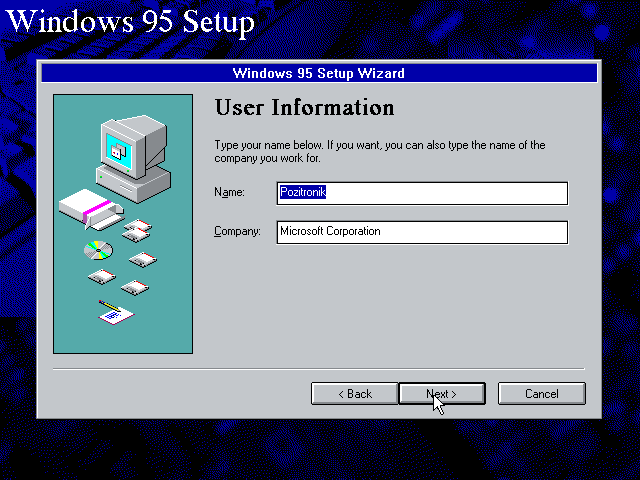
Task: Click the instruction text about typing your name
Action: pos(380,151)
